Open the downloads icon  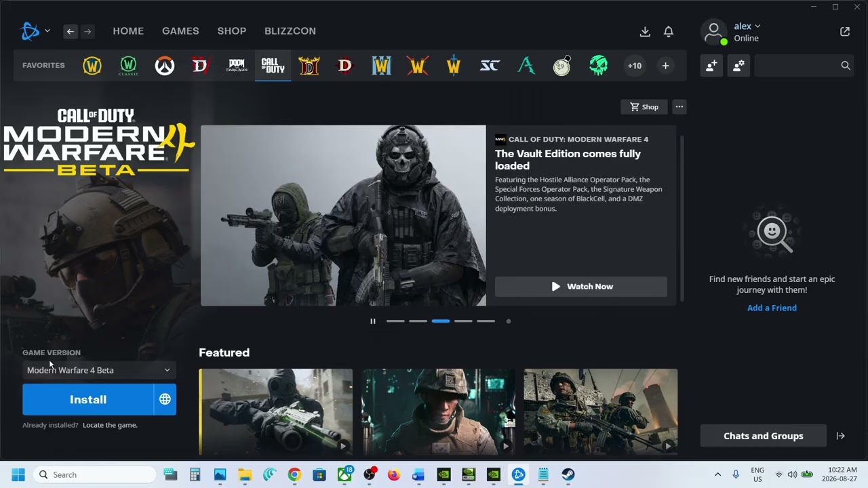pos(645,32)
